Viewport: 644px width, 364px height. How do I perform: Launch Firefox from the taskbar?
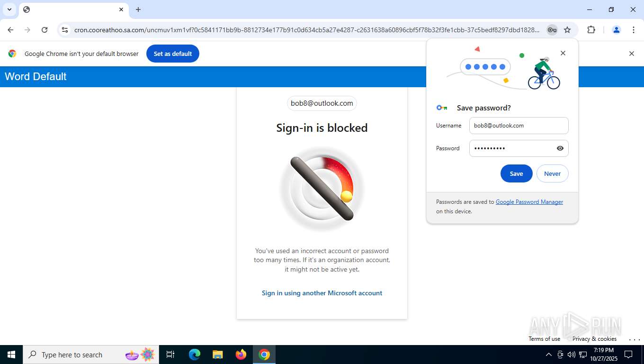(241, 355)
